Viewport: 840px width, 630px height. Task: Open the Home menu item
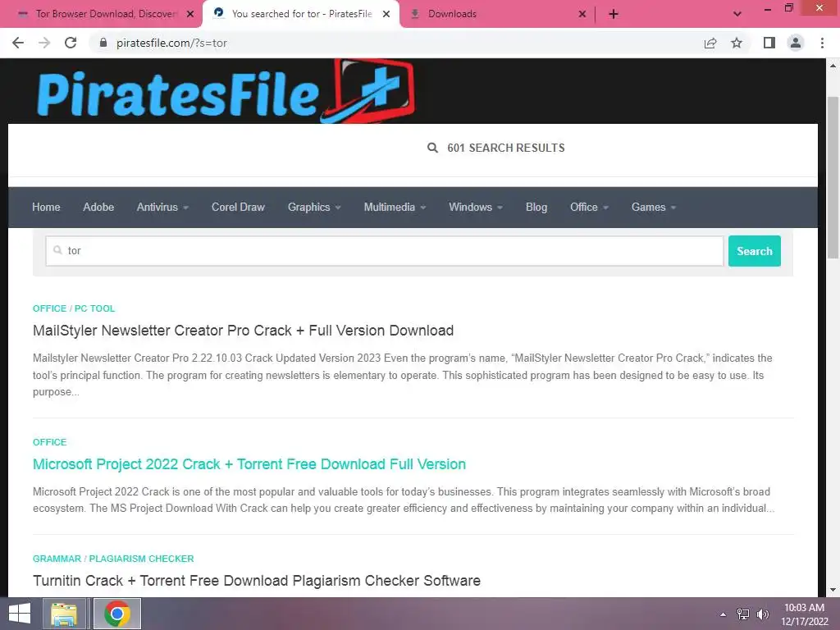46,207
